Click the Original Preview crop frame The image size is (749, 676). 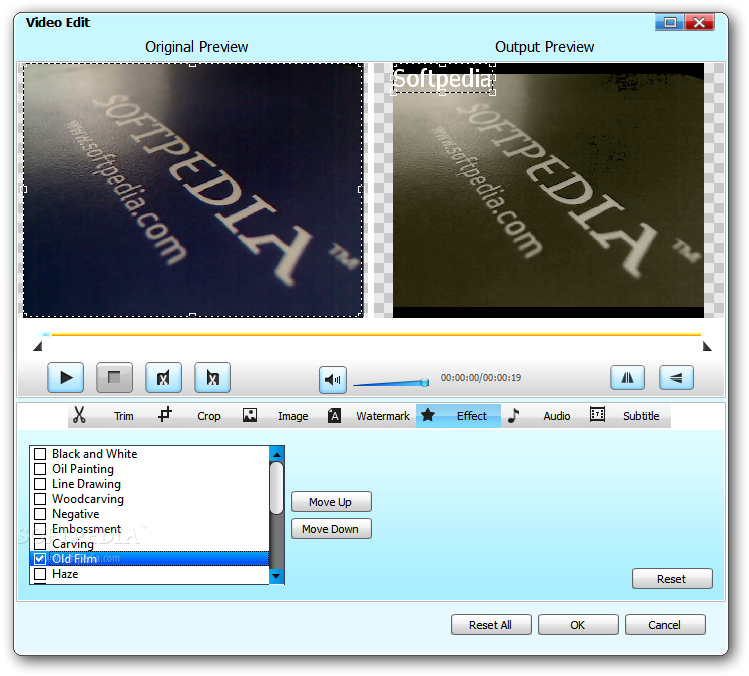pyautogui.click(x=193, y=190)
